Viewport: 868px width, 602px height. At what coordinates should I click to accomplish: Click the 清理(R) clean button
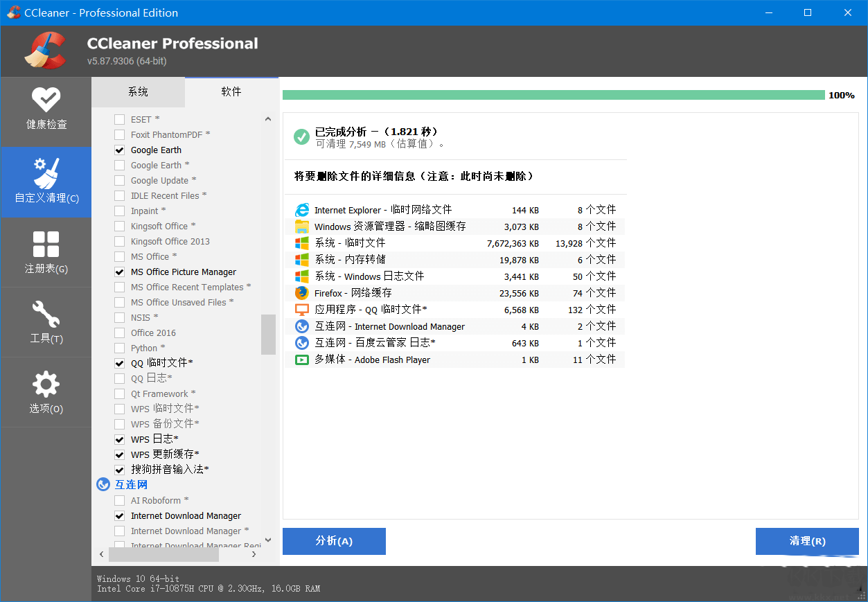tap(807, 541)
